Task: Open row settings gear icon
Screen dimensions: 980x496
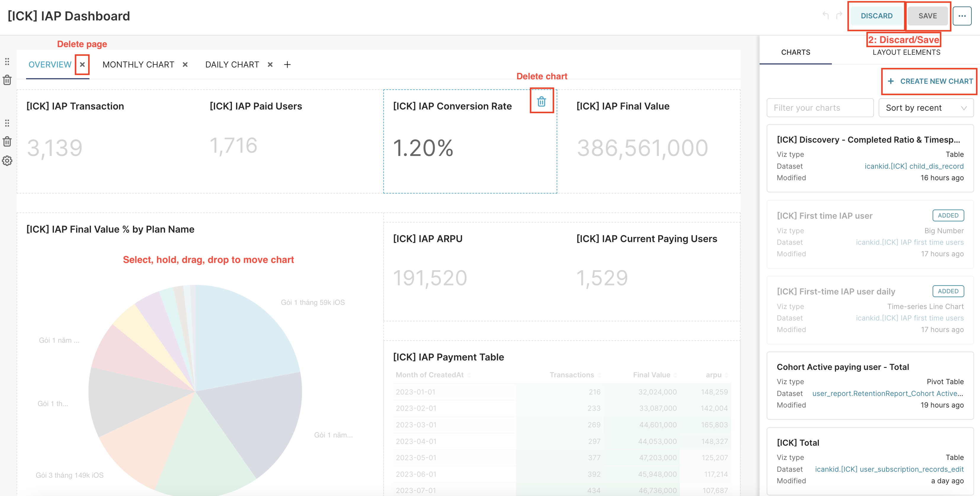Action: (x=7, y=161)
